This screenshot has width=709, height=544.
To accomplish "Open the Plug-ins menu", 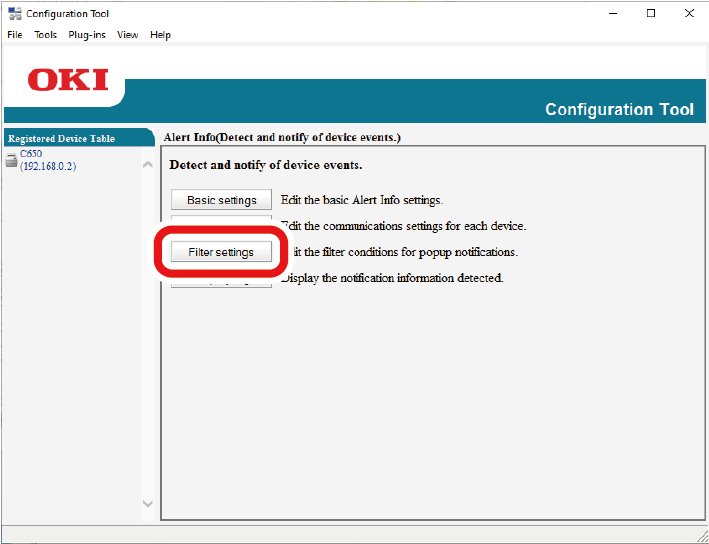I will (87, 35).
